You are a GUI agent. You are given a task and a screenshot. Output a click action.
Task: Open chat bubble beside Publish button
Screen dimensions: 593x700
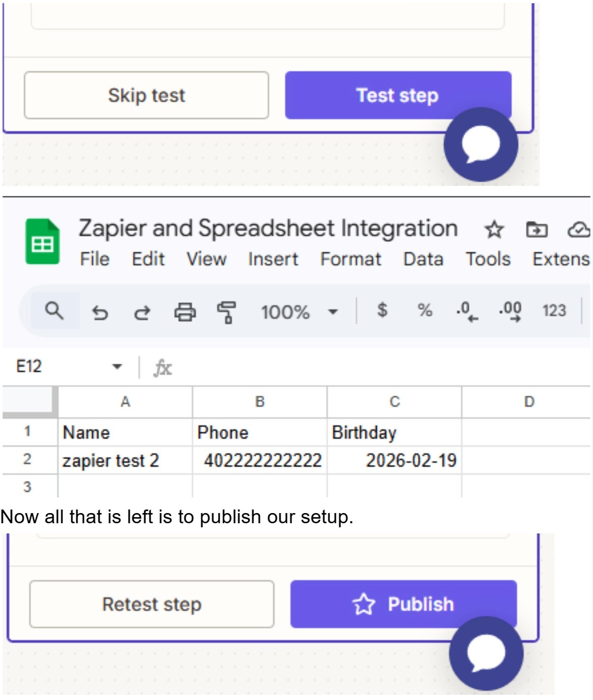click(486, 653)
